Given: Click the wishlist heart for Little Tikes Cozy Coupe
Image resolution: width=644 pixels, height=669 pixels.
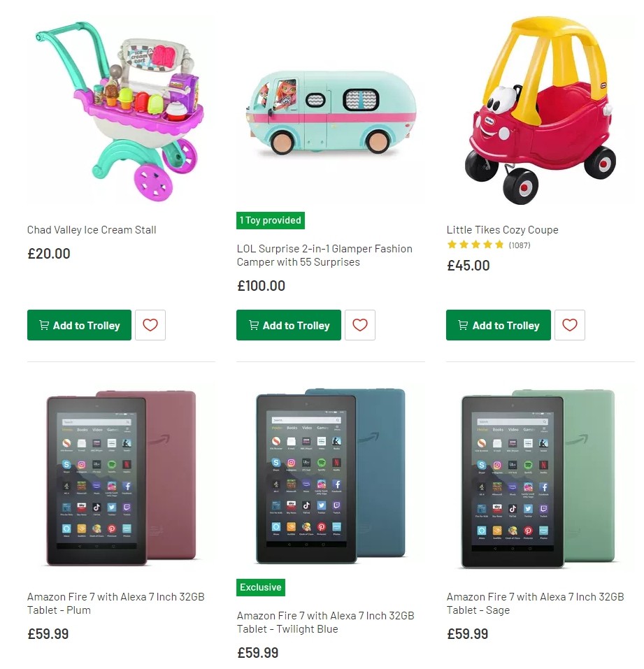Looking at the screenshot, I should [570, 324].
